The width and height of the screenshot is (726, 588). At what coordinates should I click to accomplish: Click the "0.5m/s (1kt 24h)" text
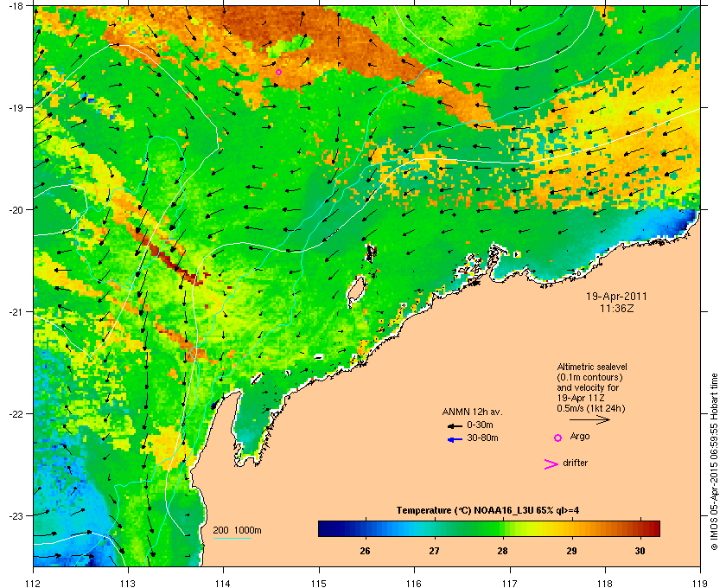click(591, 409)
